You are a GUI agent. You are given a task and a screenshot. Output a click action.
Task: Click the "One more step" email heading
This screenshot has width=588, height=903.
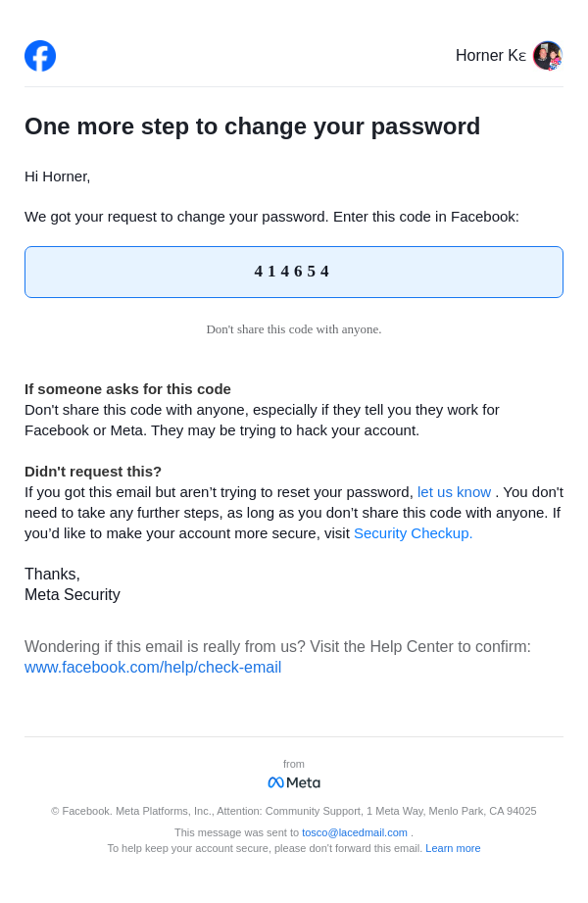pyautogui.click(x=252, y=126)
